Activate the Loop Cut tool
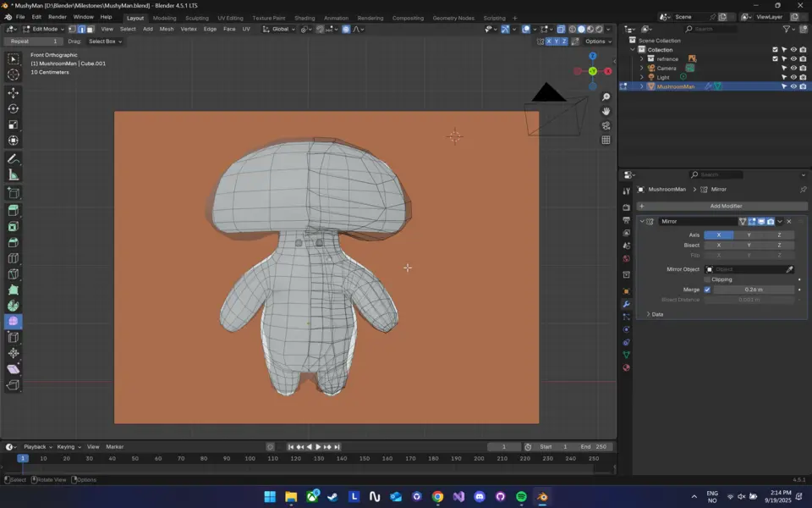The height and width of the screenshot is (508, 812). 14,258
